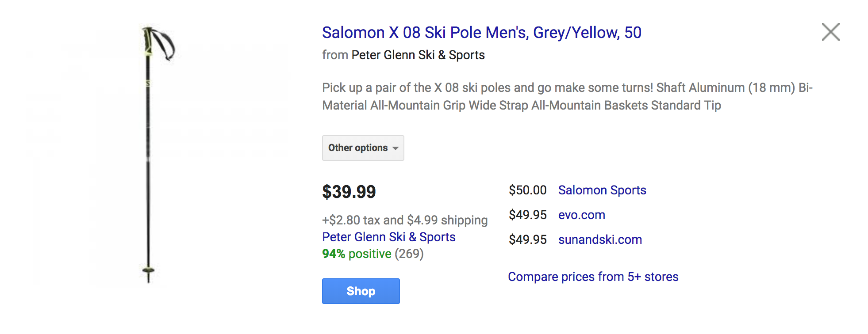Select the $39.99 main price
The height and width of the screenshot is (334, 868).
(x=349, y=192)
